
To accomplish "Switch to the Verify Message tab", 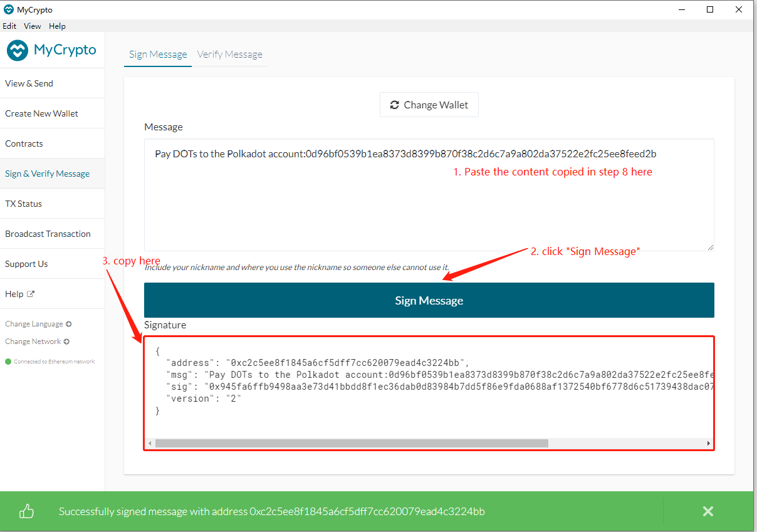I will (x=229, y=55).
